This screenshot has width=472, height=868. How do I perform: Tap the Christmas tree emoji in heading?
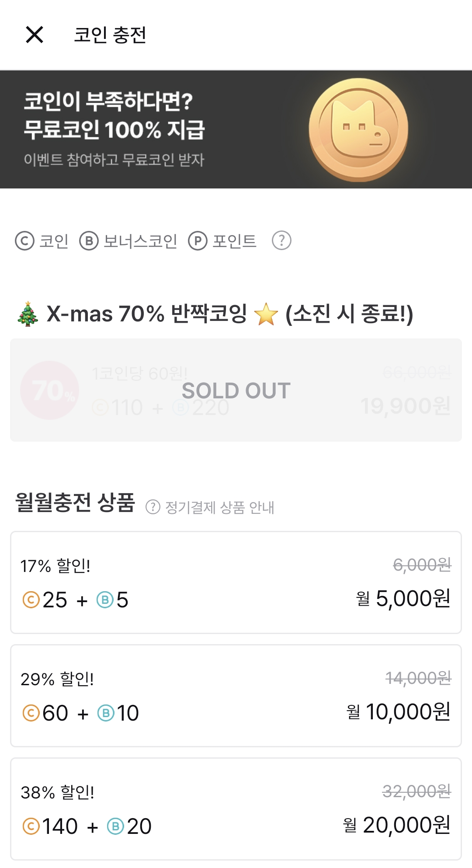(28, 314)
